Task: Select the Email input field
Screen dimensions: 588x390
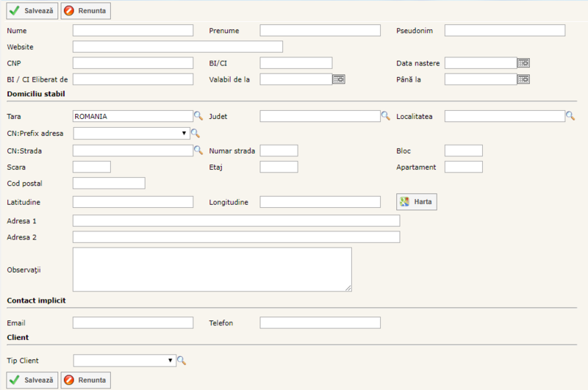Action: click(x=133, y=323)
